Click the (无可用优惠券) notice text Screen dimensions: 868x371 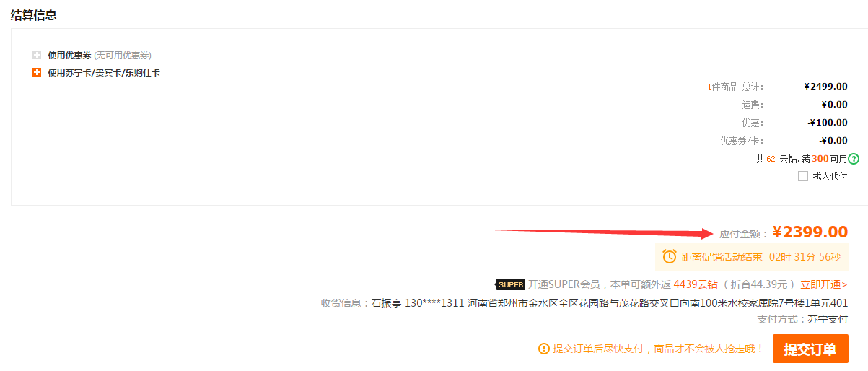[123, 55]
